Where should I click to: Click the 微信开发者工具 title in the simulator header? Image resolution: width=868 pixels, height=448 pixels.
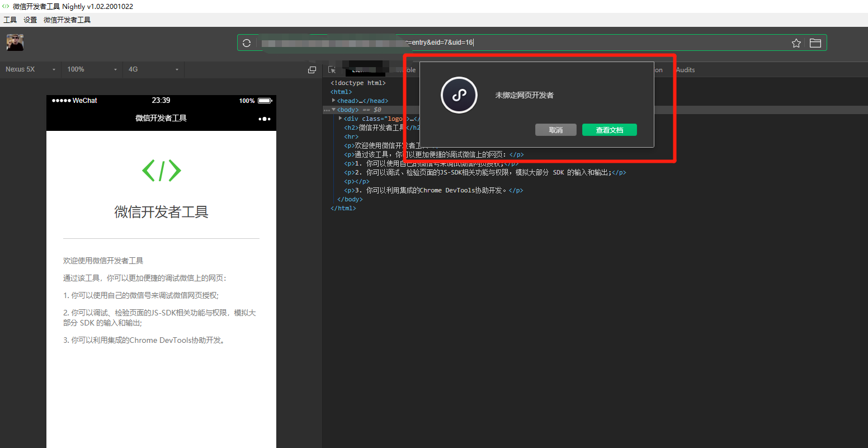coord(161,118)
